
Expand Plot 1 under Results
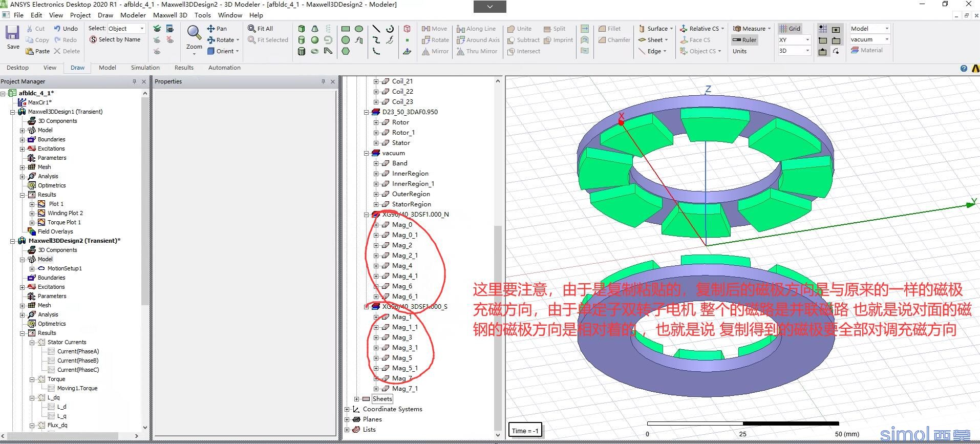32,204
